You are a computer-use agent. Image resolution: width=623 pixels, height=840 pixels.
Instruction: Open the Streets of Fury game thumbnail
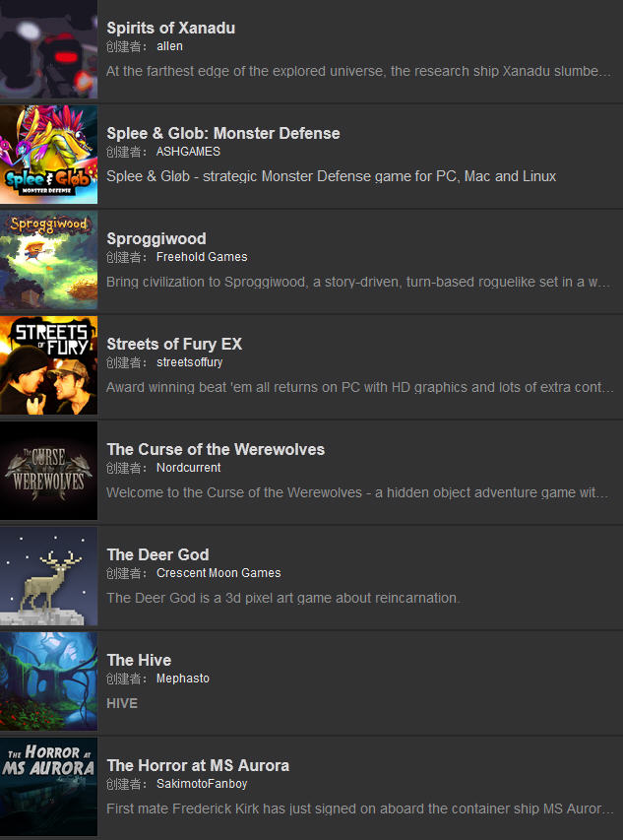point(48,365)
